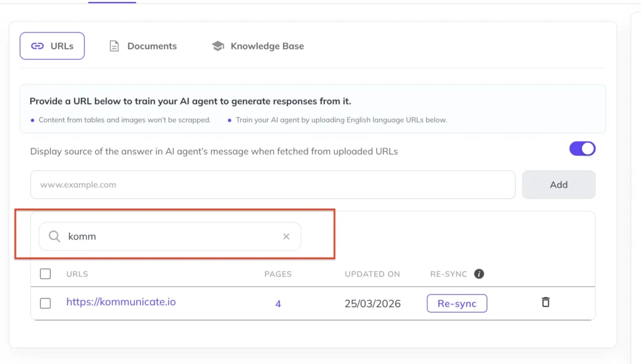Click the pages count 4
This screenshot has width=641, height=364.
pos(278,303)
